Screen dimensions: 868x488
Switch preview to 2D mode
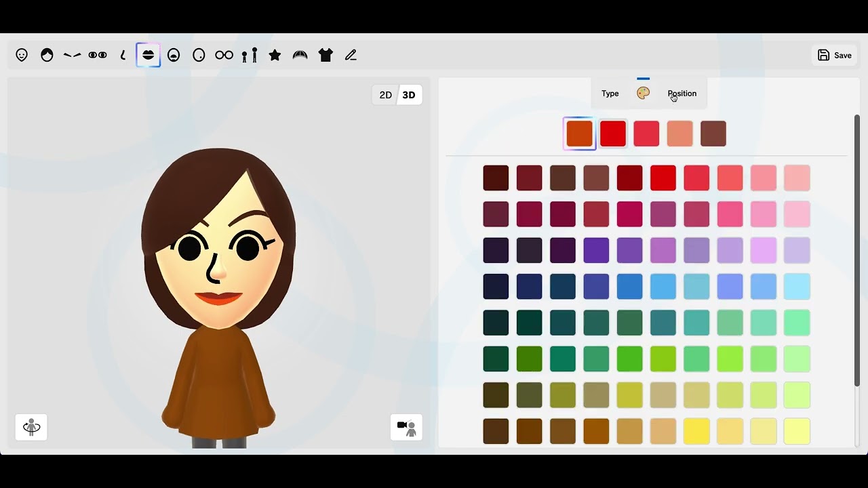385,95
